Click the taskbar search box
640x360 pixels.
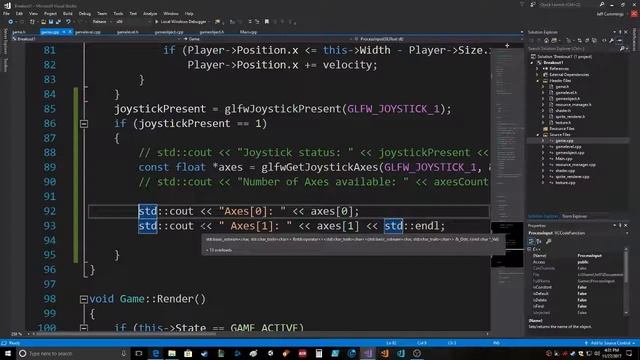click(73, 353)
